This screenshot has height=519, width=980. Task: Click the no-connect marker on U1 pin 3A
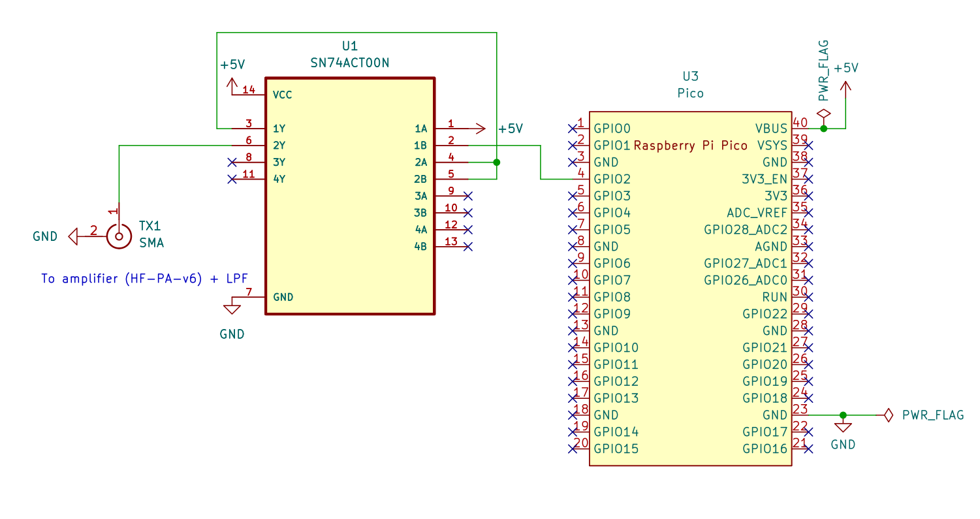(x=468, y=196)
